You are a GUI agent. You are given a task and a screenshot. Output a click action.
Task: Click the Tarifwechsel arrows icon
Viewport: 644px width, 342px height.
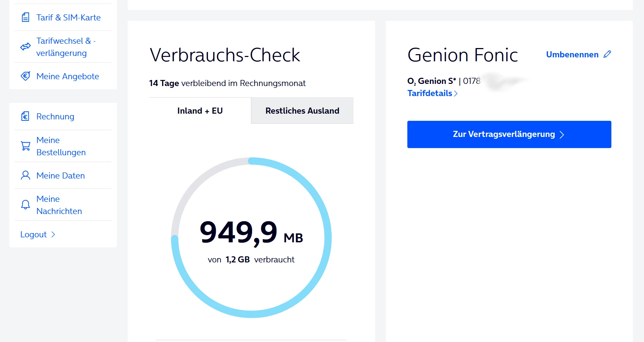click(x=25, y=47)
